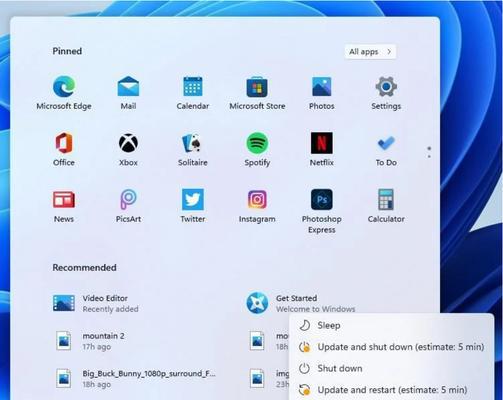The width and height of the screenshot is (503, 400).
Task: Click the "17h ago" text under mountain 2
Action: [97, 347]
